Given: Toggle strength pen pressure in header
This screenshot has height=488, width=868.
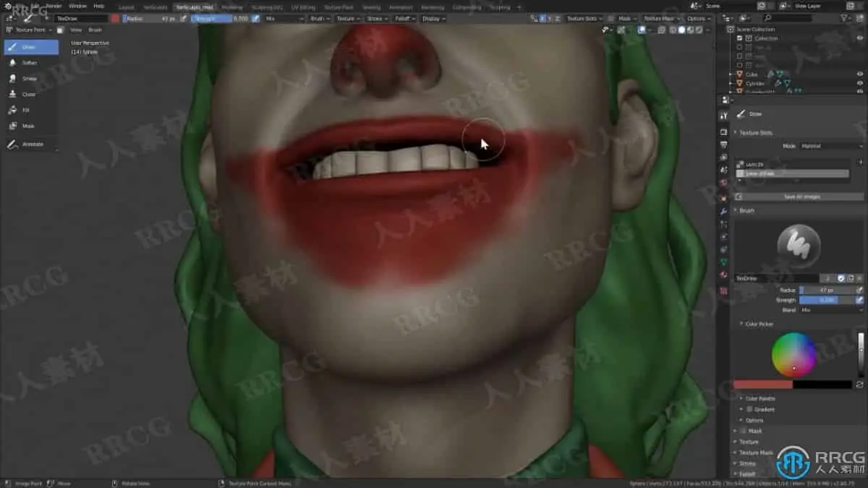Looking at the screenshot, I should point(255,18).
